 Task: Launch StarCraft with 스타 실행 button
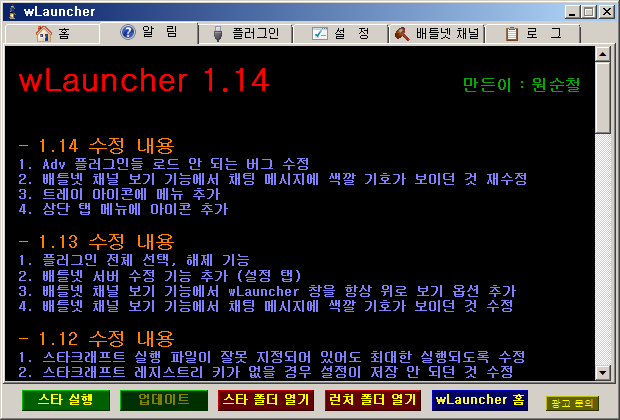pyautogui.click(x=66, y=400)
